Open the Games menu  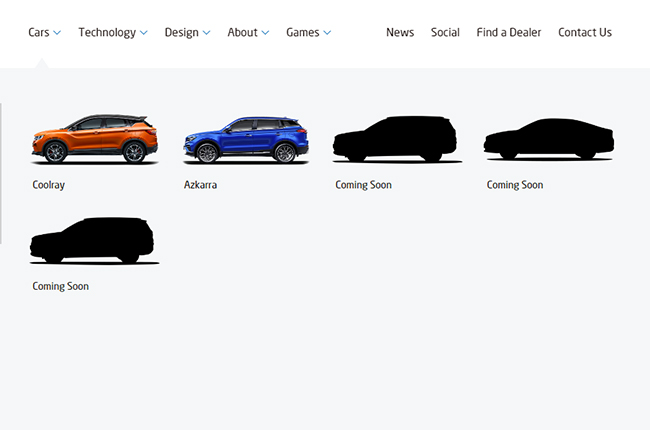(303, 32)
